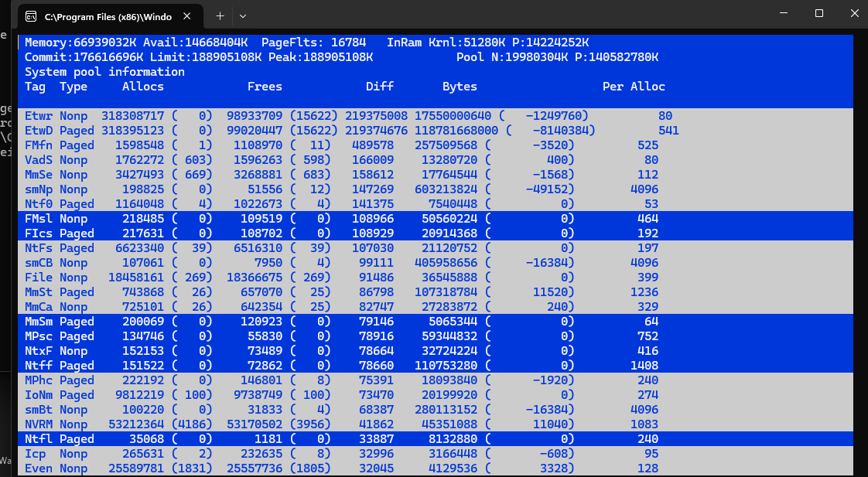Viewport: 868px width, 477px height.
Task: Click the Per Alloc column header
Action: (633, 87)
